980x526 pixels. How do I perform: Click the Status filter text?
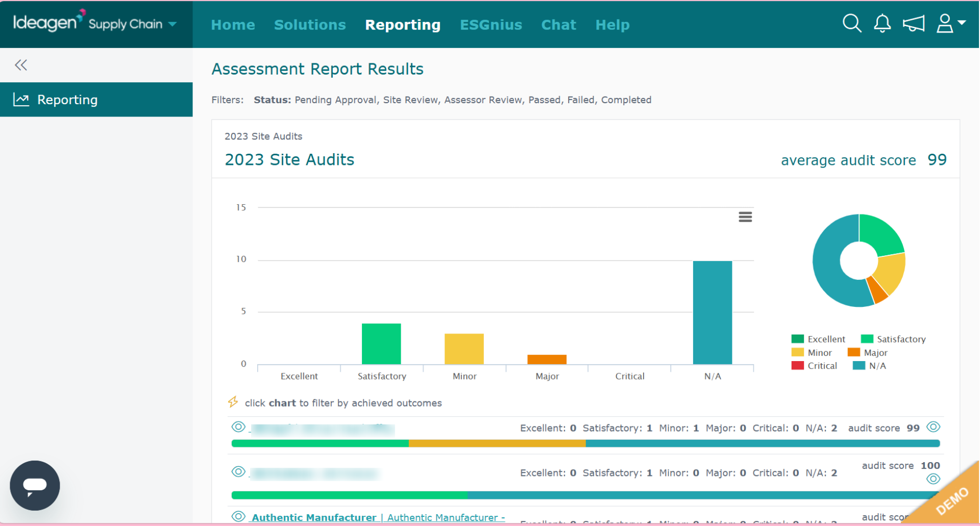pyautogui.click(x=452, y=100)
